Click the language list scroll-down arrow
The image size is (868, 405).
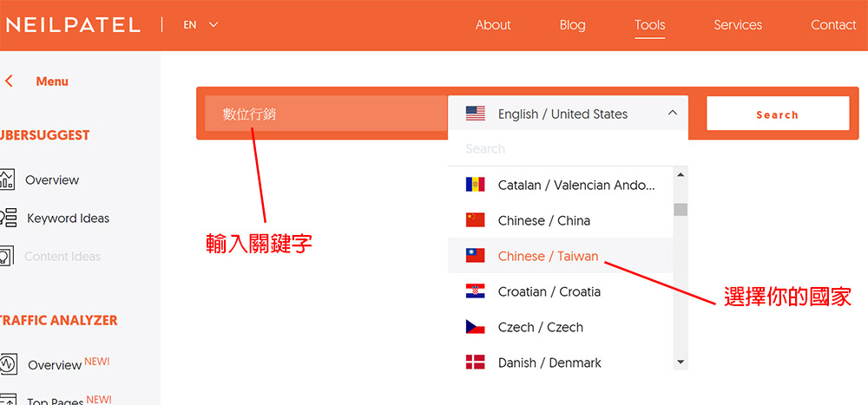pos(681,363)
